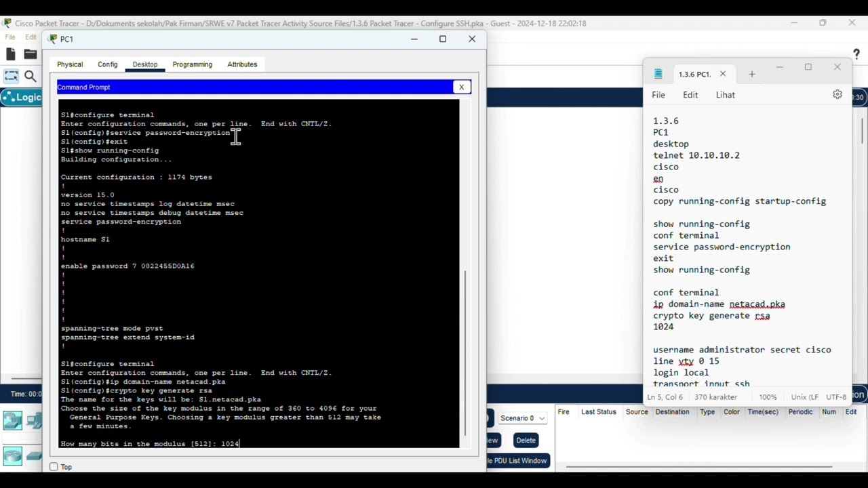
Task: Click the 100% zoom level in Notepad
Action: tap(768, 396)
